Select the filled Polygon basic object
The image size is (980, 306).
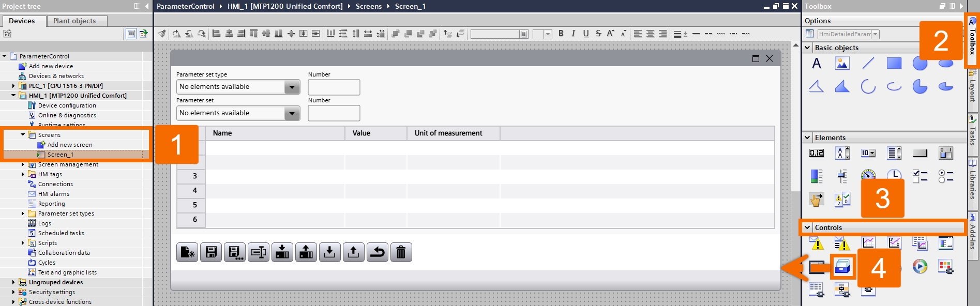point(842,86)
